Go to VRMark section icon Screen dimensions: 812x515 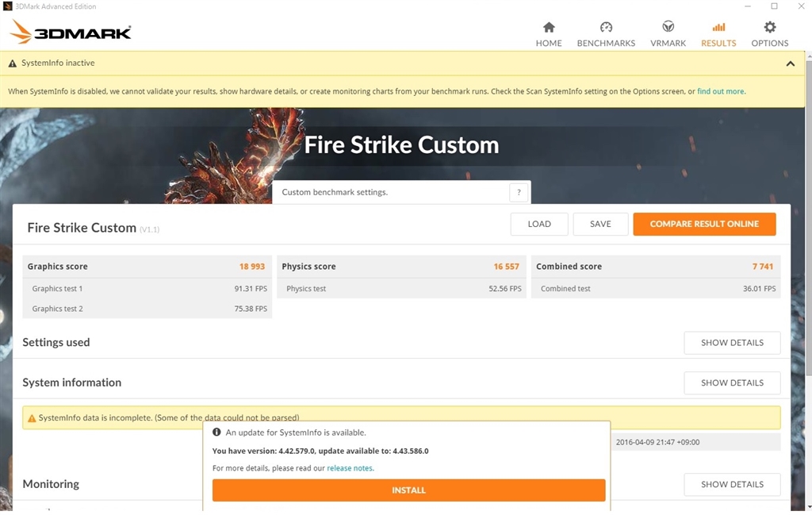(668, 27)
